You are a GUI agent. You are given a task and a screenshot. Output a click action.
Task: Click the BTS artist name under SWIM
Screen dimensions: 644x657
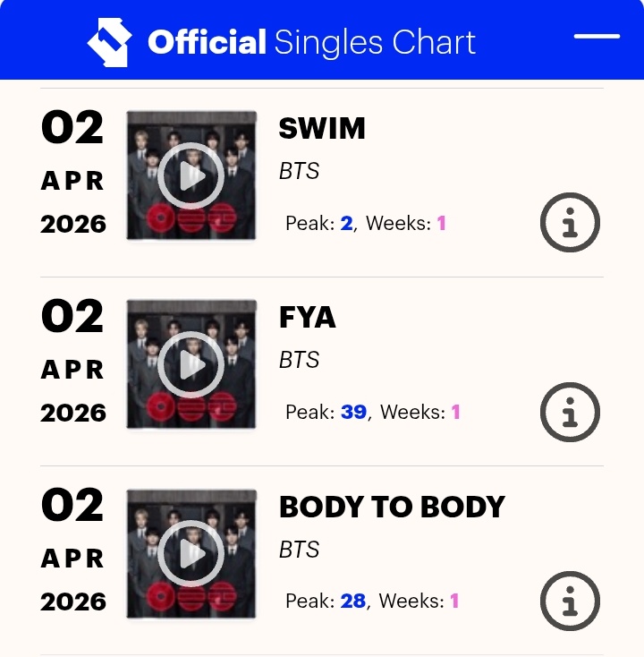(299, 171)
